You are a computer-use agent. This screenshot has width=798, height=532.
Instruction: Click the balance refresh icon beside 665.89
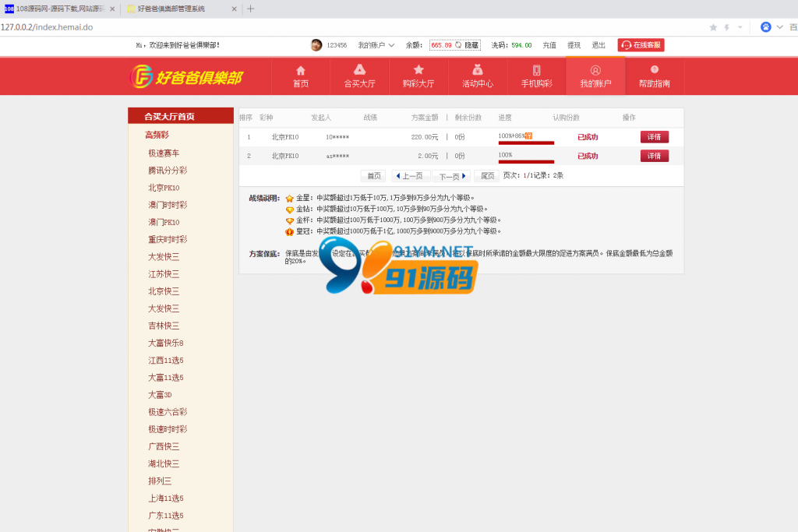tap(458, 45)
